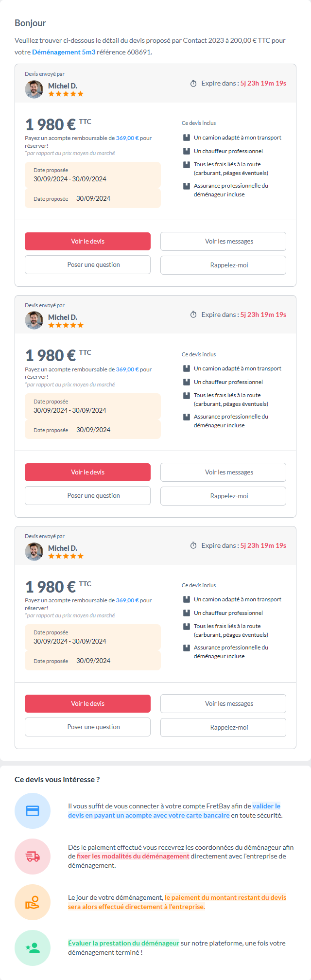Click the five-star rating in the second quote

(x=66, y=325)
